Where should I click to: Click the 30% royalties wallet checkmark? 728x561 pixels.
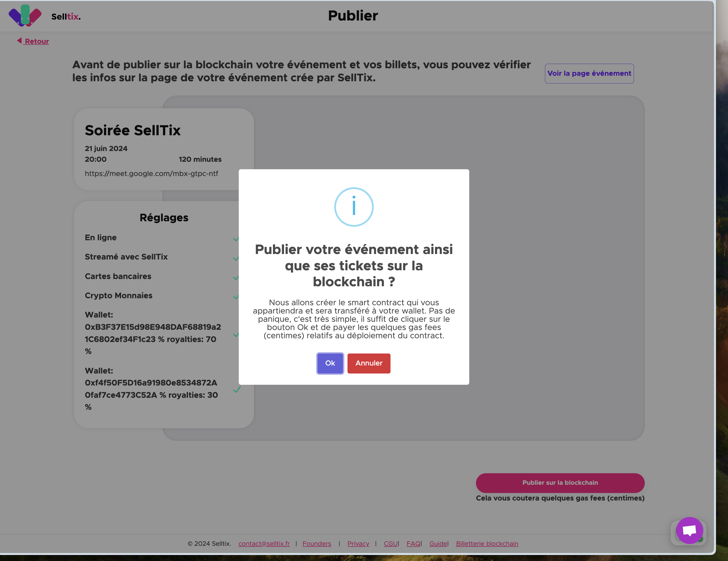[237, 389]
